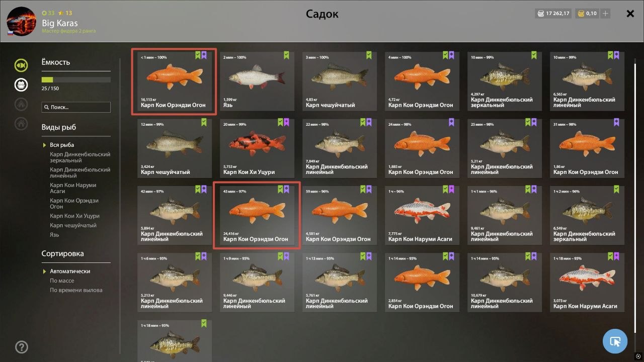Open the fish keepnet icon in sidebar
This screenshot has height=362, width=644.
(21, 65)
